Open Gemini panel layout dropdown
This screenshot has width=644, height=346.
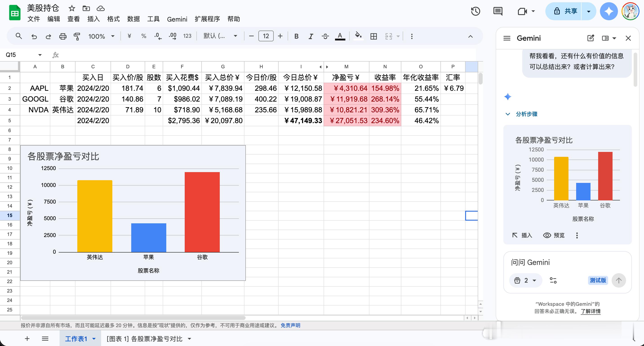(x=609, y=38)
